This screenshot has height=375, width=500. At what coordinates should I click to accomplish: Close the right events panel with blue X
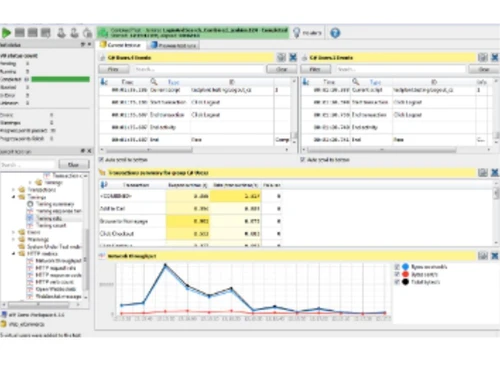[x=495, y=57]
